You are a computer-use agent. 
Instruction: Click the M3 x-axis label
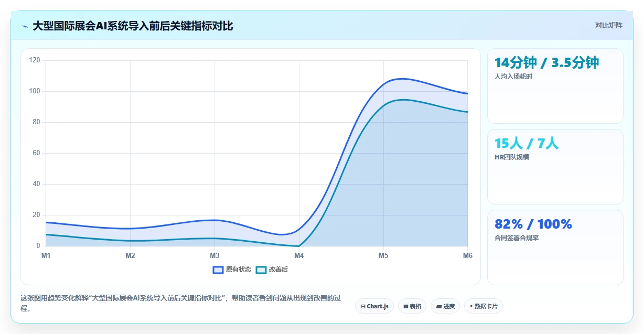click(214, 255)
